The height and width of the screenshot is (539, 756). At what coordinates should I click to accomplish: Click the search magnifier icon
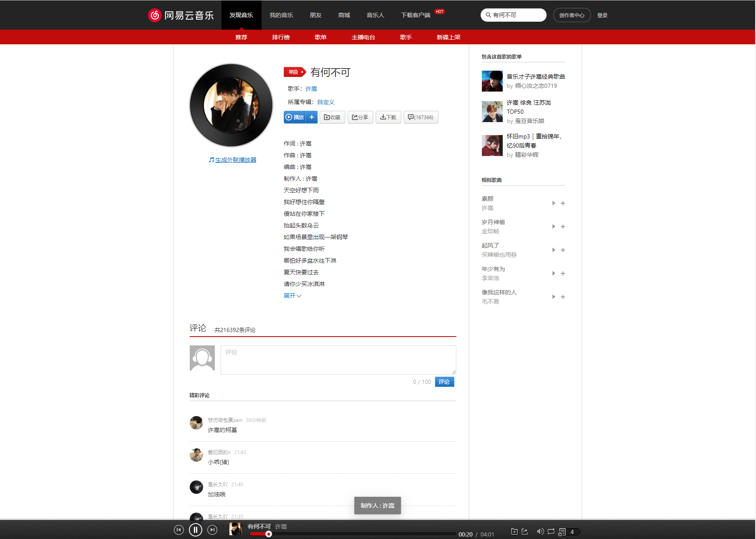pos(488,15)
